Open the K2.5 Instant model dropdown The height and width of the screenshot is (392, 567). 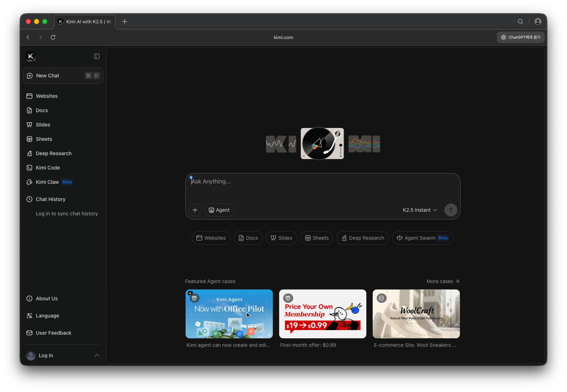point(420,210)
